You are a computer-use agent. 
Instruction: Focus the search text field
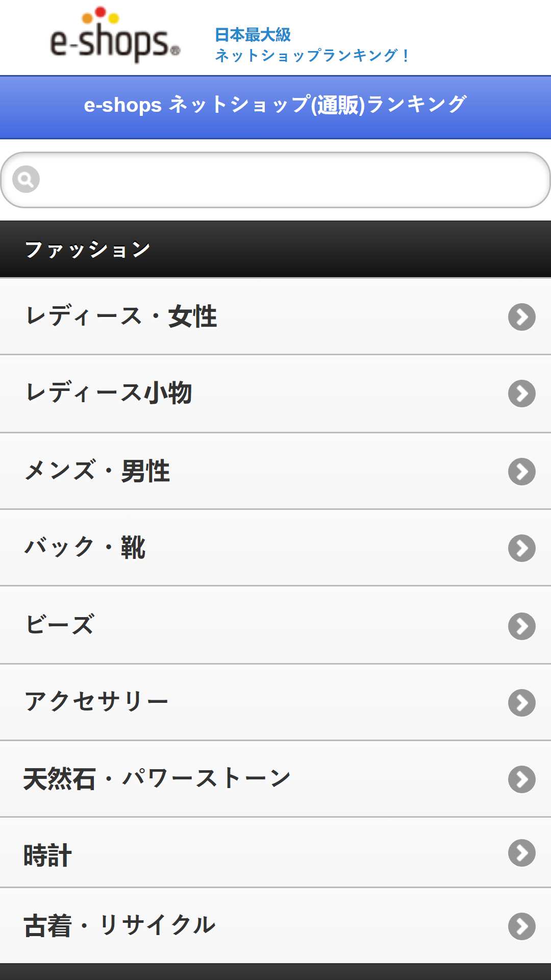(275, 180)
